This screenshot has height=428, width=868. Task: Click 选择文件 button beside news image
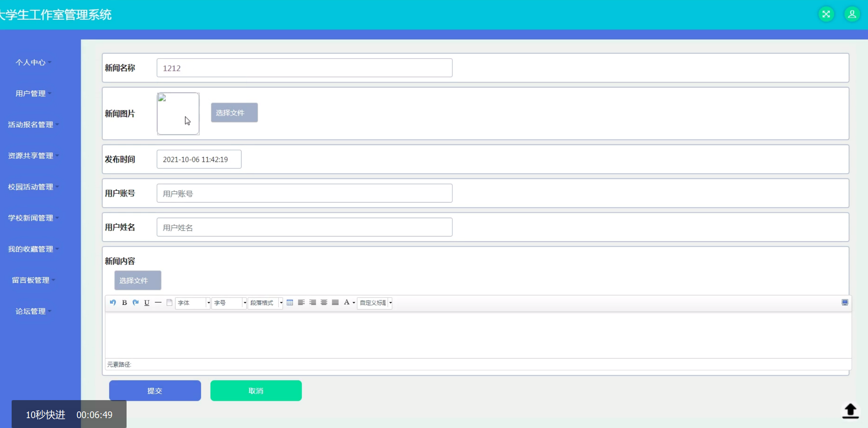point(234,113)
